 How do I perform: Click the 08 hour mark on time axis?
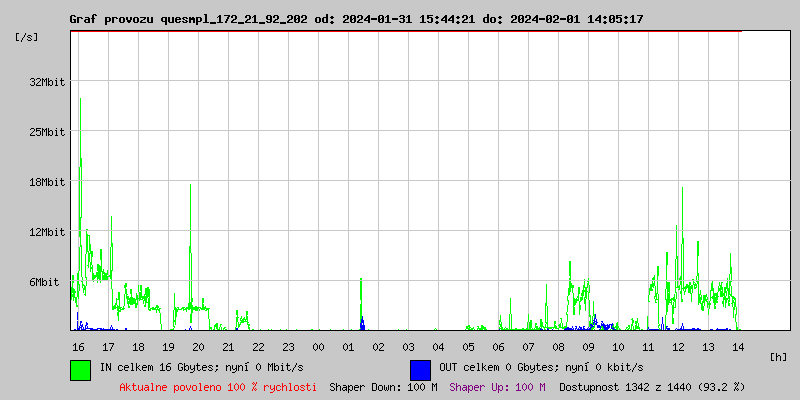point(558,347)
